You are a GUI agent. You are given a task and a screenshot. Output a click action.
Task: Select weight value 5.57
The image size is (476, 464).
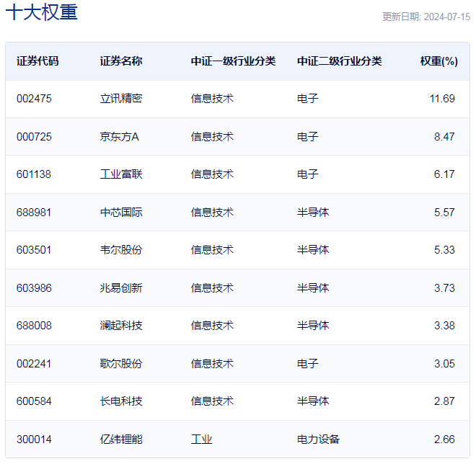[x=444, y=213]
